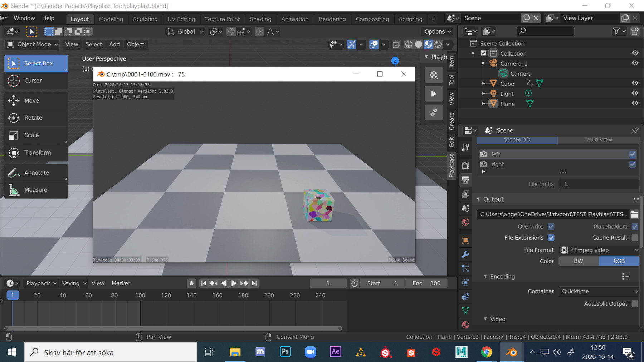Viewport: 644px width, 362px height.
Task: Open the Object Mode dropdown
Action: pos(32,44)
